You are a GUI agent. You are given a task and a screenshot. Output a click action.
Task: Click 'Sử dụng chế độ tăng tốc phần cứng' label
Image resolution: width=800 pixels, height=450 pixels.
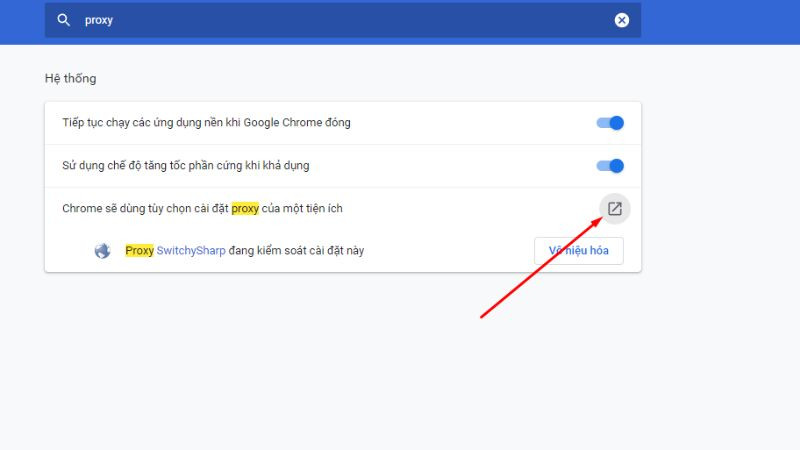click(x=186, y=166)
